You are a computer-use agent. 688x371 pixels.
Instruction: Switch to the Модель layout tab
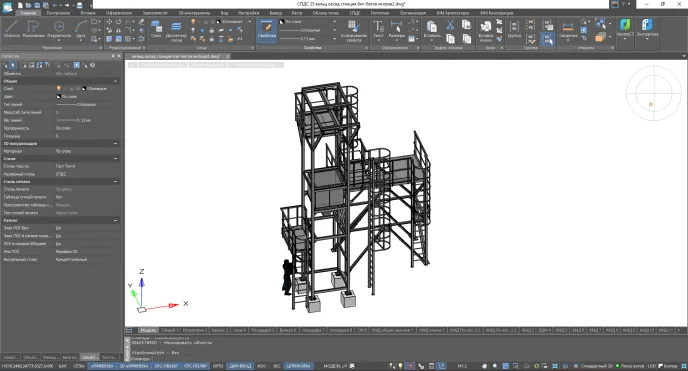point(147,330)
